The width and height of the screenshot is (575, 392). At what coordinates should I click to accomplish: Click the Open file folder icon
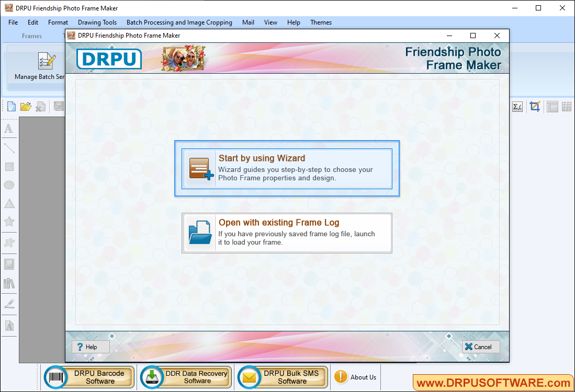pyautogui.click(x=26, y=106)
